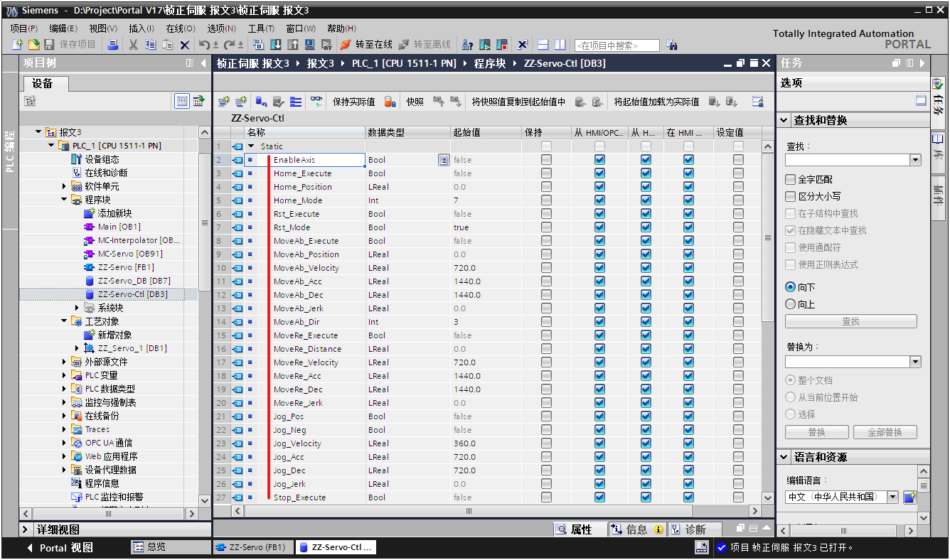
Task: Click the Language support icon next to editing language
Action: tap(909, 497)
